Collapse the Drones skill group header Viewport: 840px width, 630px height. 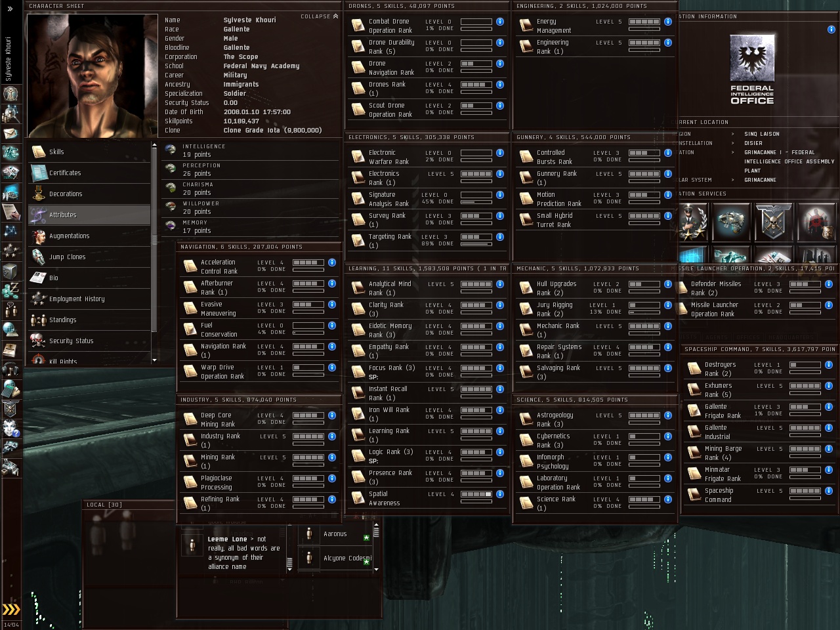[428, 6]
